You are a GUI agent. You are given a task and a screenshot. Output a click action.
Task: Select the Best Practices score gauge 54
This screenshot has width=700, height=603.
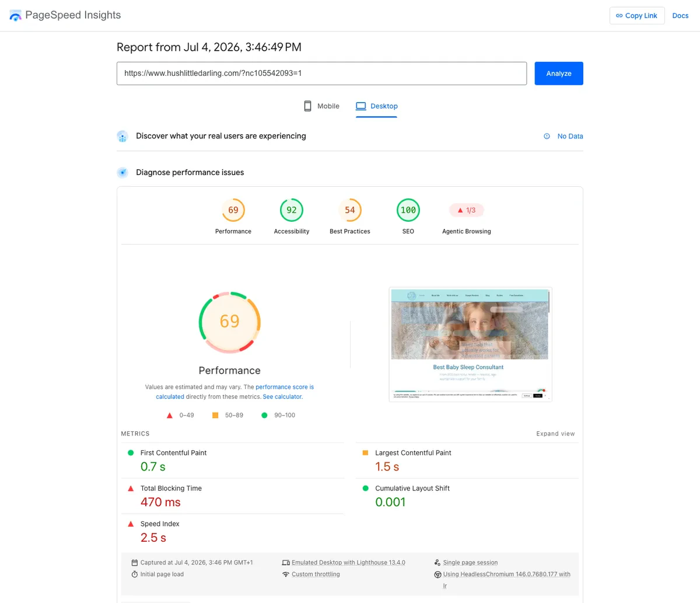(x=350, y=210)
